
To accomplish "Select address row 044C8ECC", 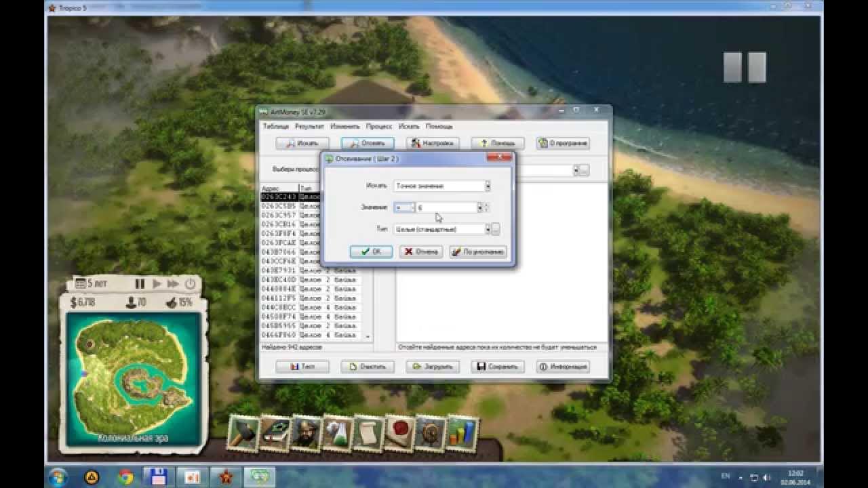I will (311, 307).
